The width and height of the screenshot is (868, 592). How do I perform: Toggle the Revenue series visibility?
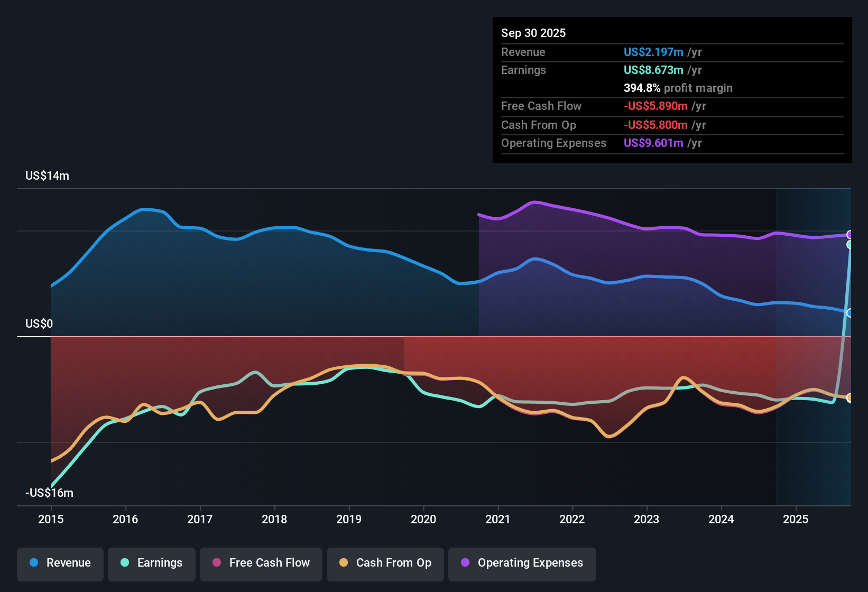[x=60, y=563]
